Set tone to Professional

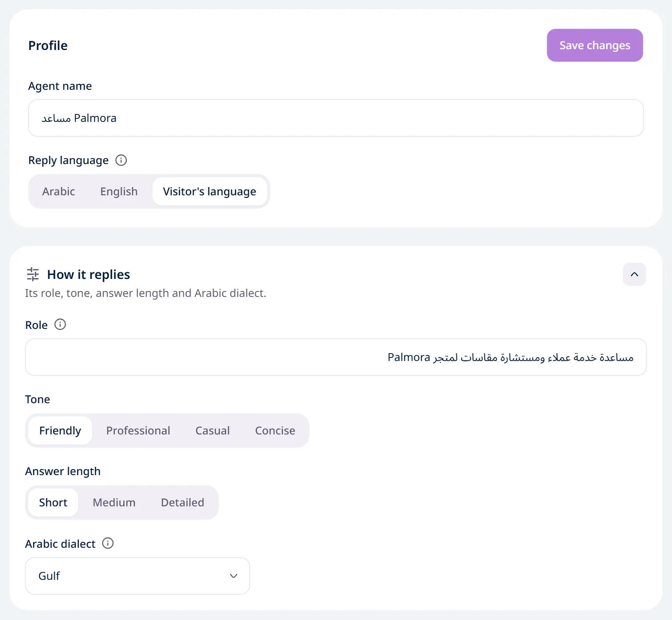tap(138, 431)
